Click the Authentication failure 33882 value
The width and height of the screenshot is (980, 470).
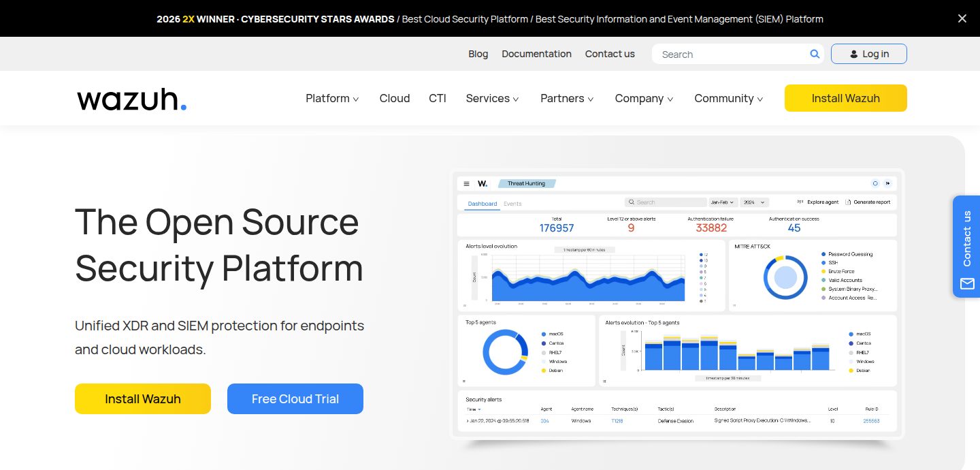point(711,228)
